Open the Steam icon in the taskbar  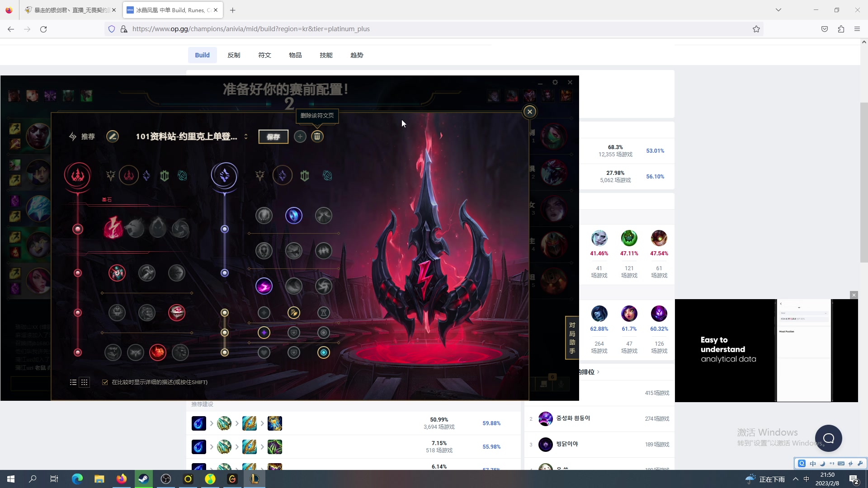(x=144, y=479)
